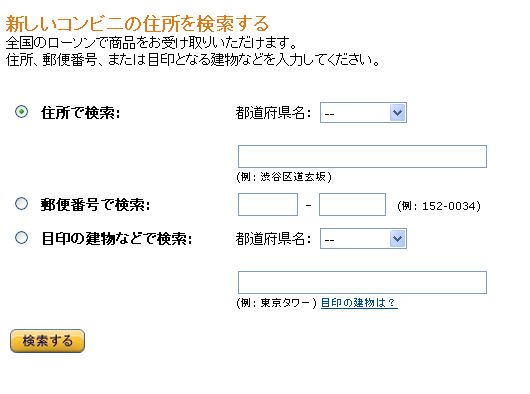Click the 例: 渋谷区道玄坂 example text

(x=284, y=177)
